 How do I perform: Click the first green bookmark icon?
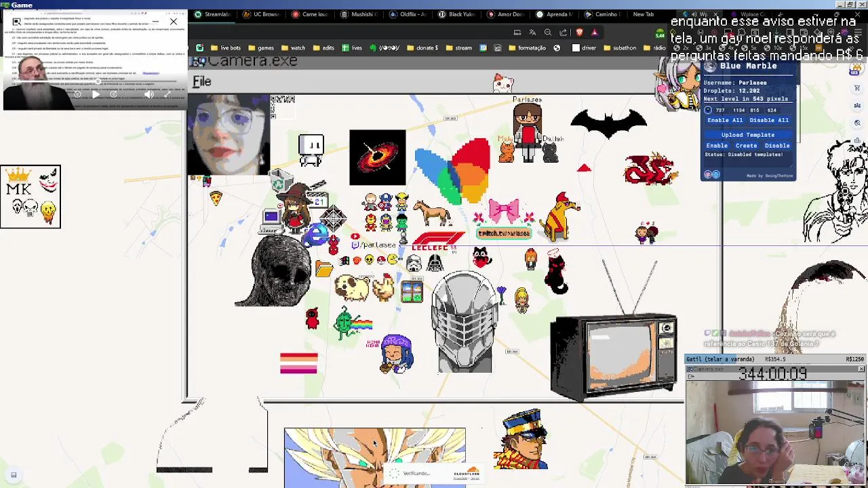pyautogui.click(x=199, y=48)
